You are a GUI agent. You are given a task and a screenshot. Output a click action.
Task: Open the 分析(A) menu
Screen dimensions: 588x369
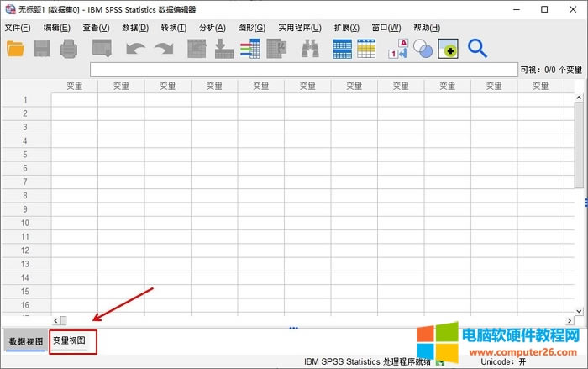pos(212,28)
